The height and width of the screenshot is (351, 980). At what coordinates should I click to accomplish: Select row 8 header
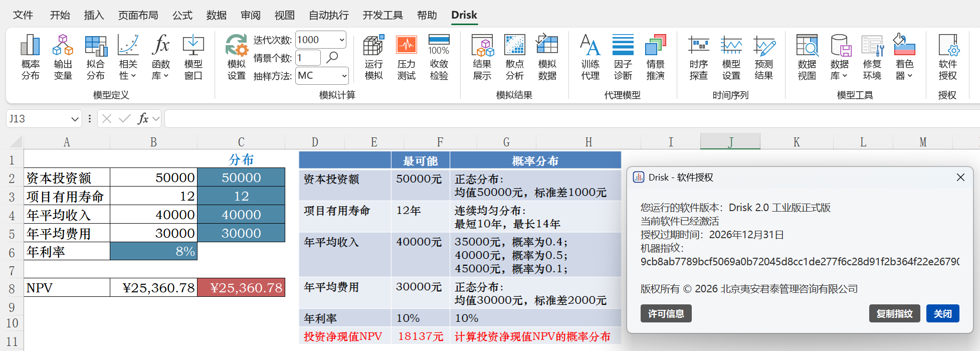(12, 288)
